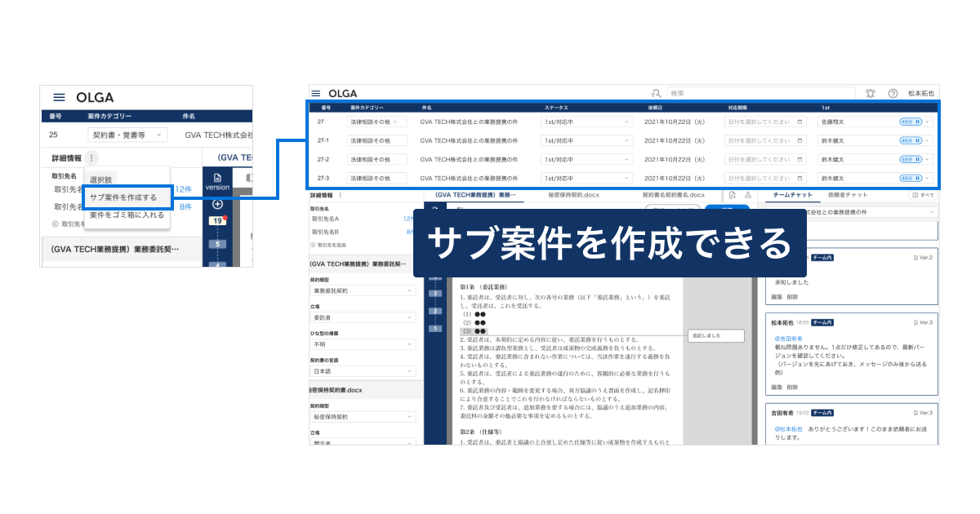
Task: Open status dropdown 1st/対応中 in row 27-2
Action: click(x=586, y=159)
